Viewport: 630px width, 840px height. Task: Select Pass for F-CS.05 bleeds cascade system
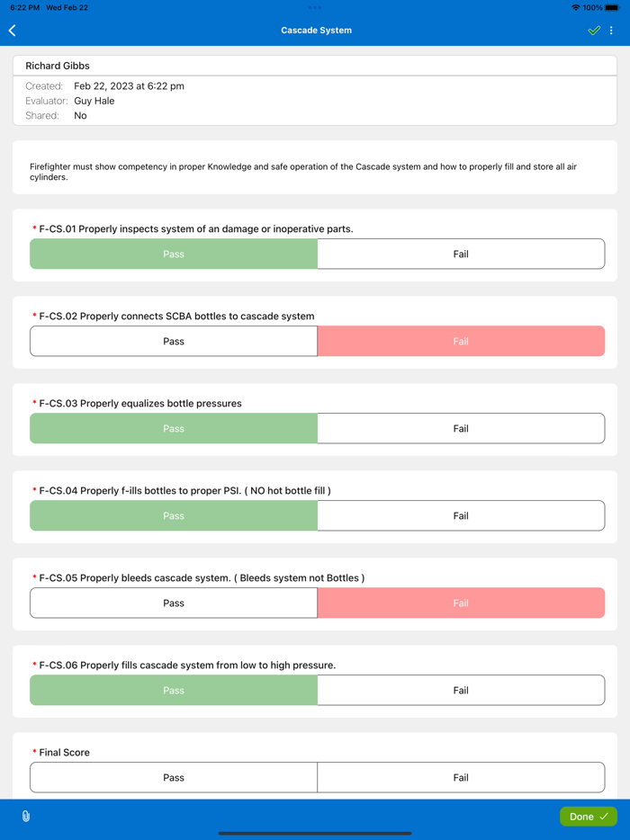click(x=173, y=603)
